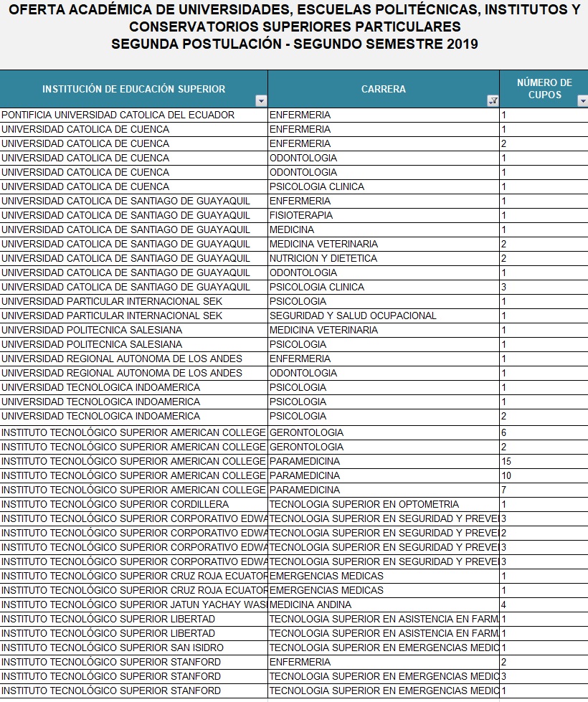Select cupos value 6 in GERONTOLOGIA row
Screen dimensions: 588x702
(x=544, y=432)
